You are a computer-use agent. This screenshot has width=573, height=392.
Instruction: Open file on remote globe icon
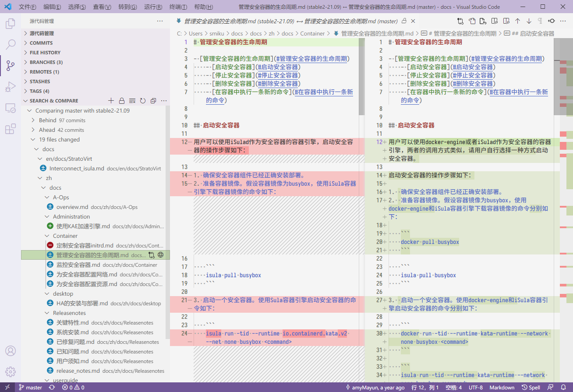pyautogui.click(x=161, y=255)
